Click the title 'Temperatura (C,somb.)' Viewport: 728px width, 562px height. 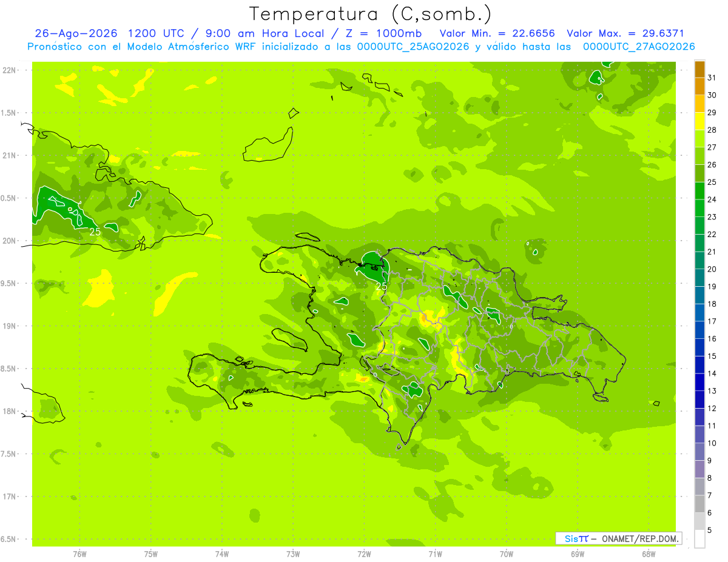pyautogui.click(x=370, y=14)
